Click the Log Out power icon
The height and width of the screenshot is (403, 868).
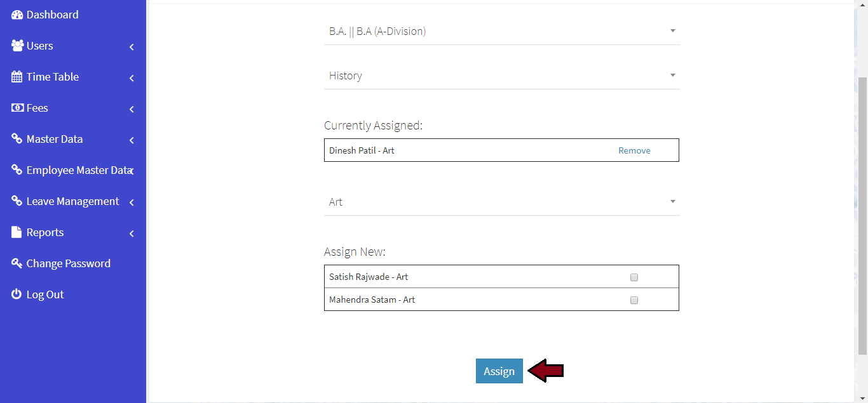tap(17, 294)
